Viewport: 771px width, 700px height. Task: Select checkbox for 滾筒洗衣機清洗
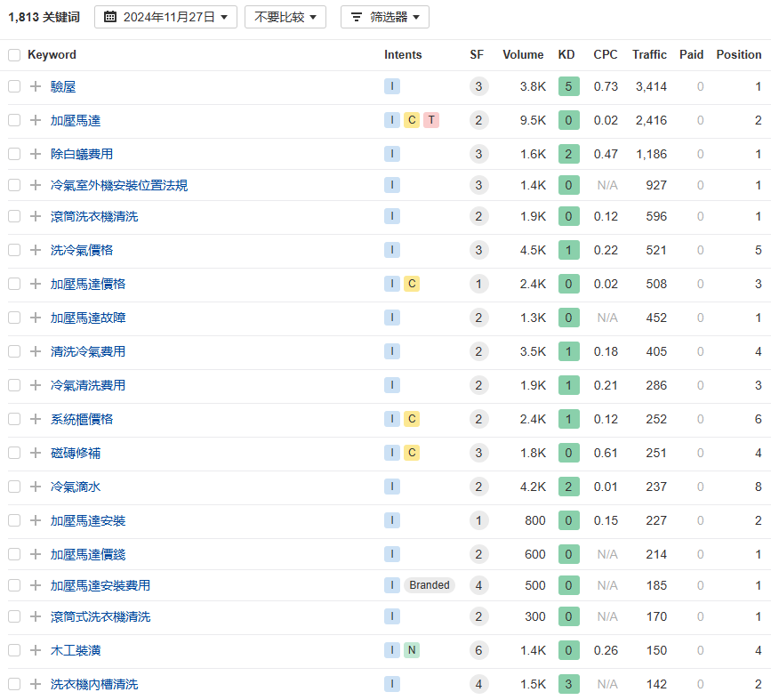pos(14,216)
